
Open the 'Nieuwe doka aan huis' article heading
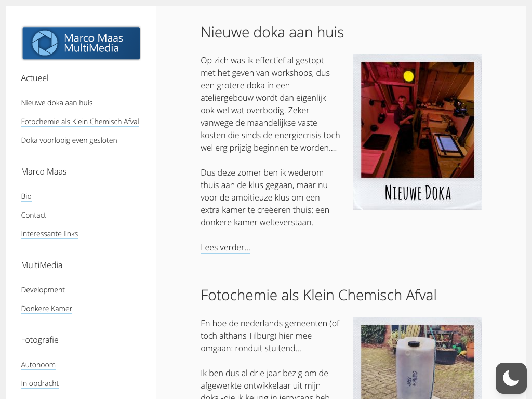[272, 32]
